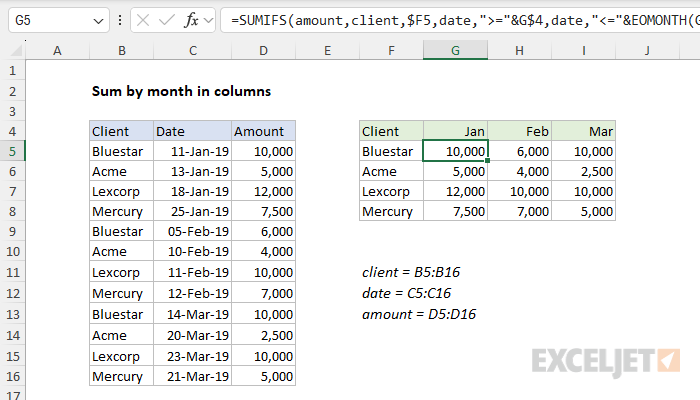This screenshot has height=400, width=700.
Task: Click the date cell 20-Mar-19
Action: tap(192, 335)
